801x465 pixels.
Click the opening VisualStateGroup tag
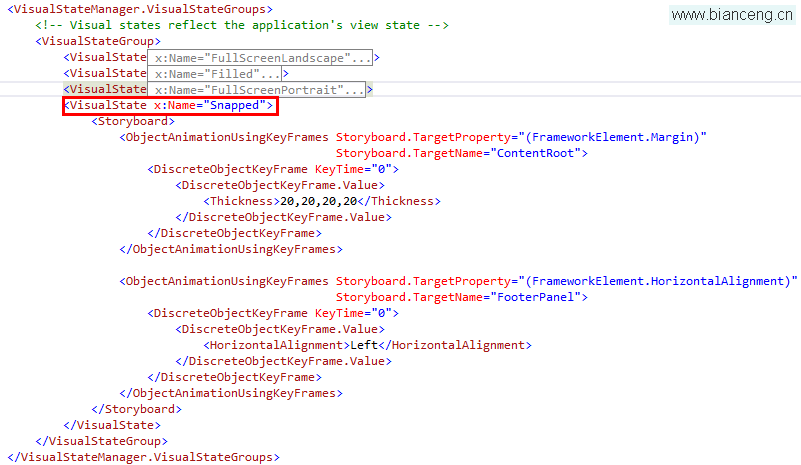98,41
